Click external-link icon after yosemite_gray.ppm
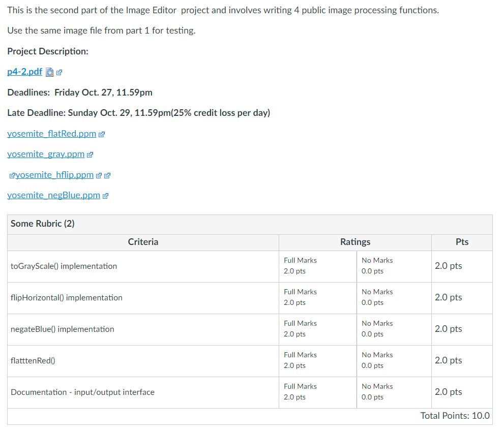The height and width of the screenshot is (432, 504). pos(90,155)
